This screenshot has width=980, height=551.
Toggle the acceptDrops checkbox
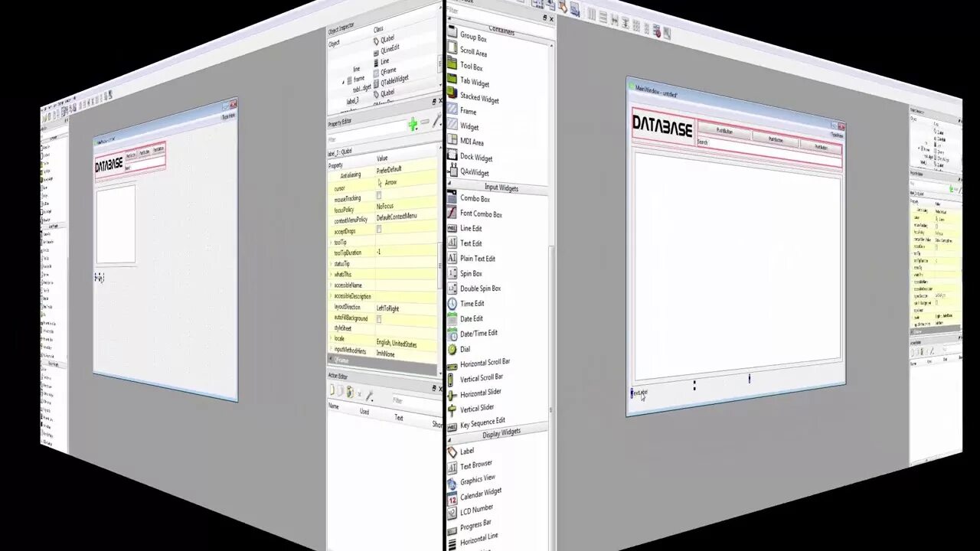pos(379,229)
